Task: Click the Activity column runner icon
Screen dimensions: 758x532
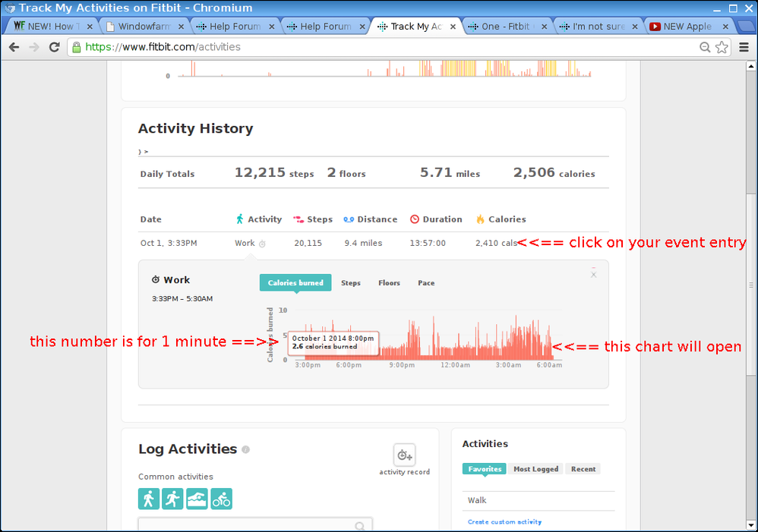Action: pyautogui.click(x=239, y=219)
